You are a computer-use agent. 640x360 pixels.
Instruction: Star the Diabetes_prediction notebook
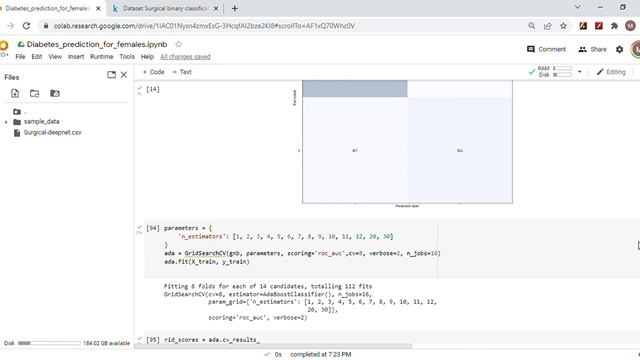(178, 44)
